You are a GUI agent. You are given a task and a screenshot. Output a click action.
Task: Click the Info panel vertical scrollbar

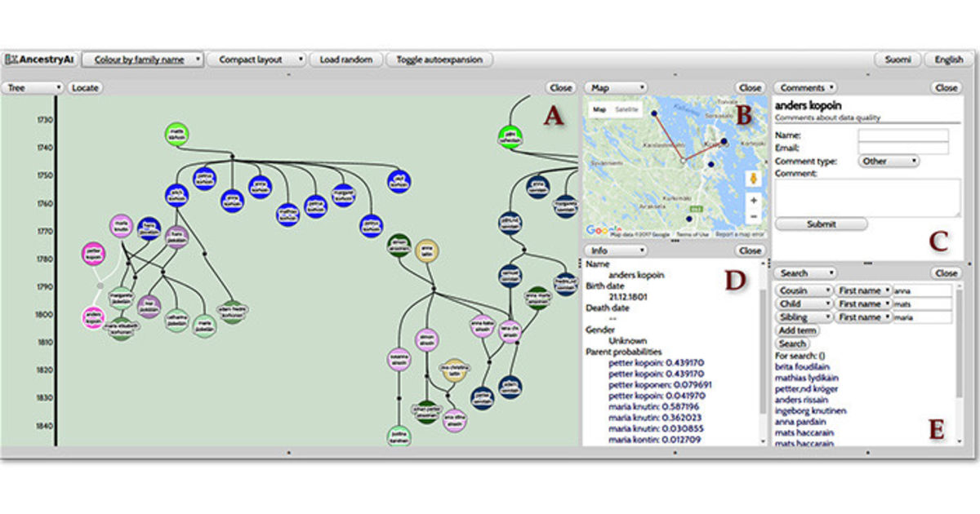pos(764,352)
